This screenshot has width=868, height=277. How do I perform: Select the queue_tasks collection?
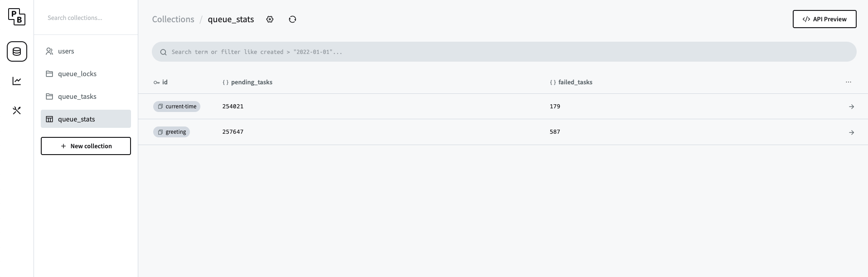point(86,97)
